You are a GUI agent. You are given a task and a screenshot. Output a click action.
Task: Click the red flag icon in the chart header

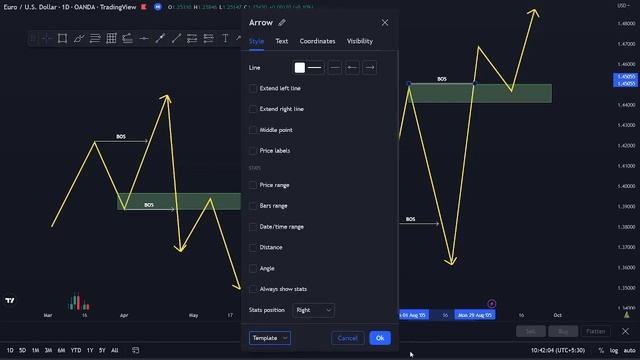click(x=144, y=7)
